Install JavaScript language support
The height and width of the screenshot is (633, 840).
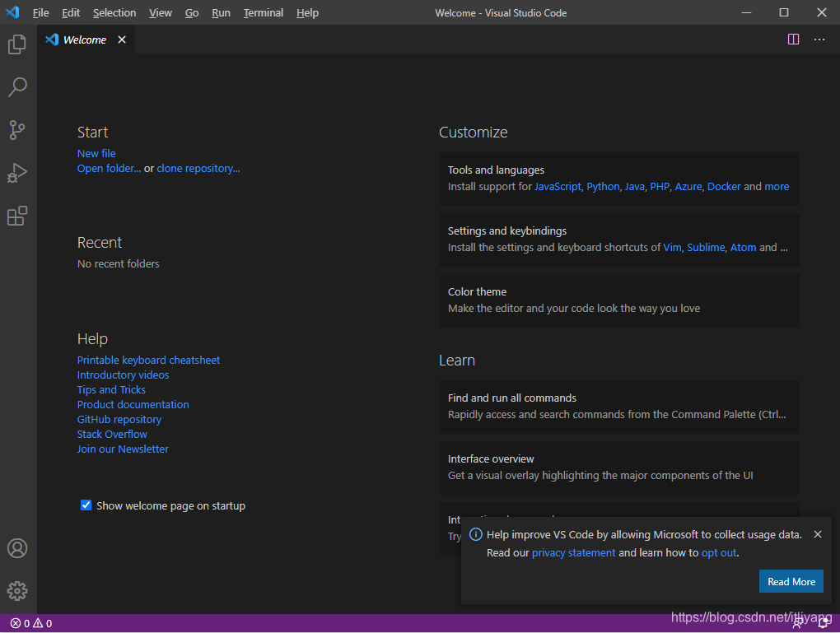click(x=558, y=186)
